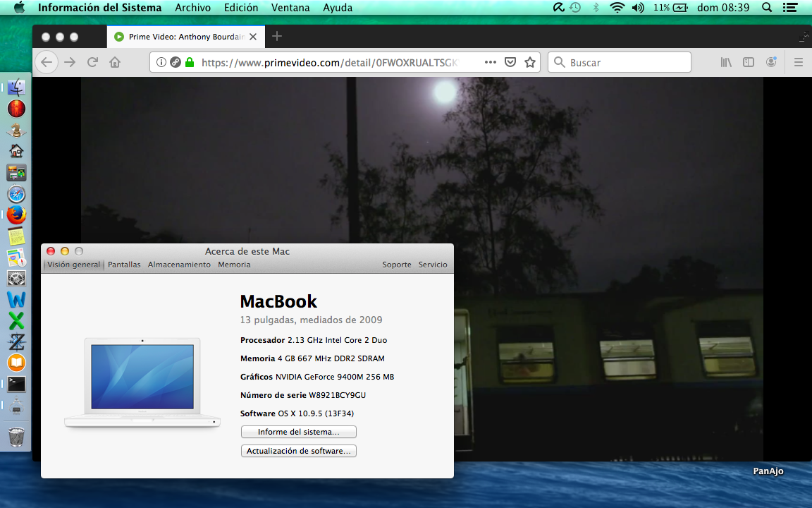Open the Wi-Fi status menu
This screenshot has height=508, width=812.
(617, 8)
